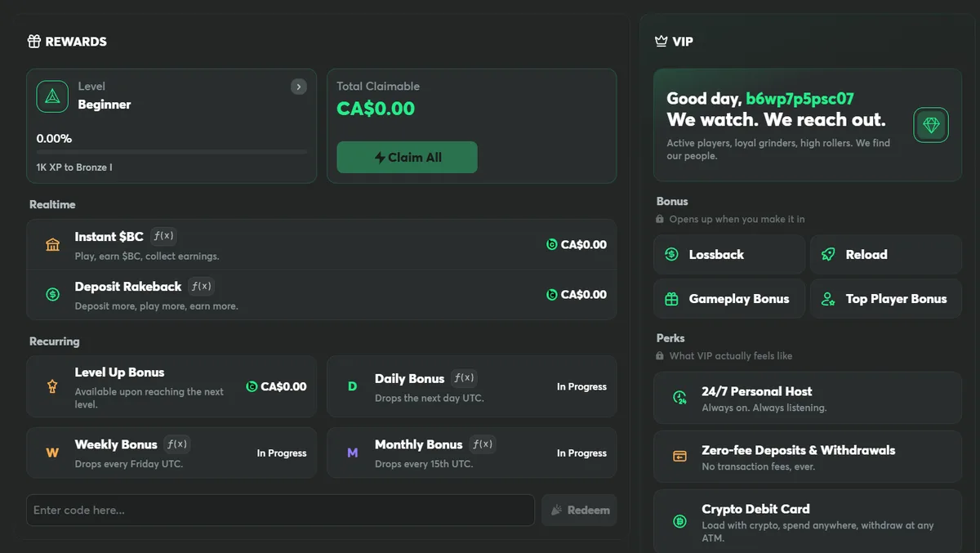This screenshot has height=553, width=980.
Task: Click the Instant $BC bank icon
Action: coord(53,245)
